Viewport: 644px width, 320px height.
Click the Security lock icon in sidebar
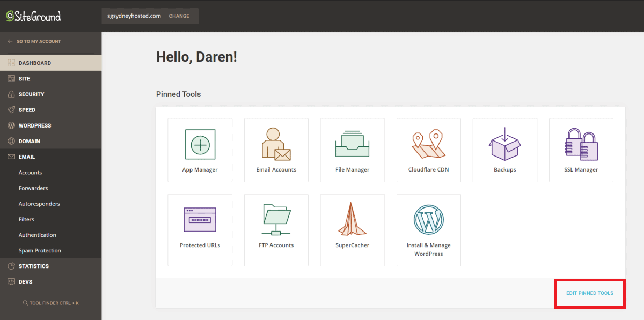click(x=11, y=94)
